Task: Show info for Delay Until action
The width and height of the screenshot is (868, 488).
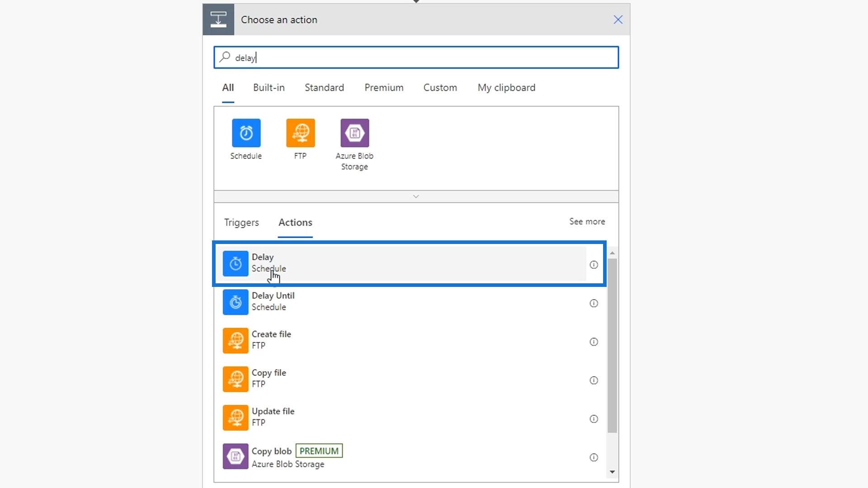Action: [594, 303]
